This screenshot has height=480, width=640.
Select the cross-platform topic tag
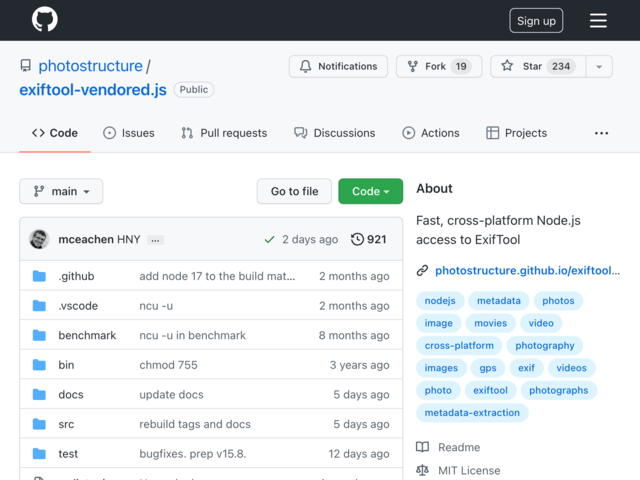[459, 346]
